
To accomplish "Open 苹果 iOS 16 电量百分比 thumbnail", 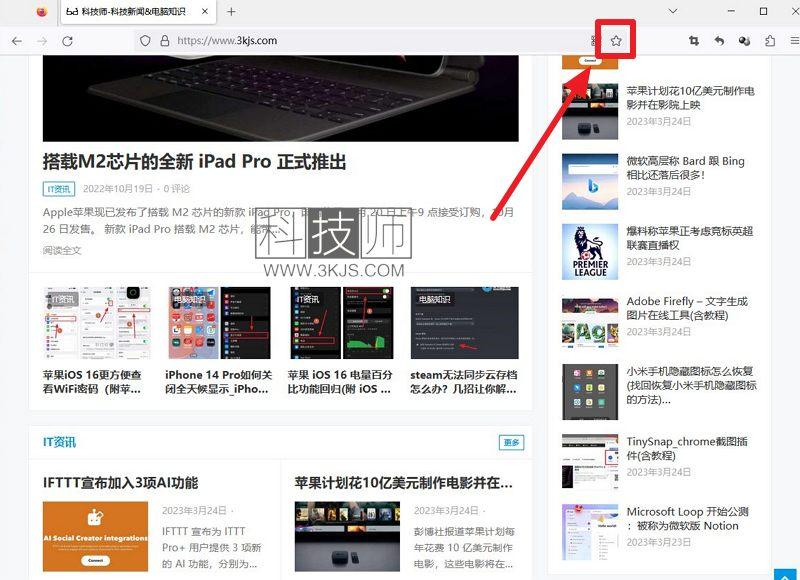I will pos(342,323).
